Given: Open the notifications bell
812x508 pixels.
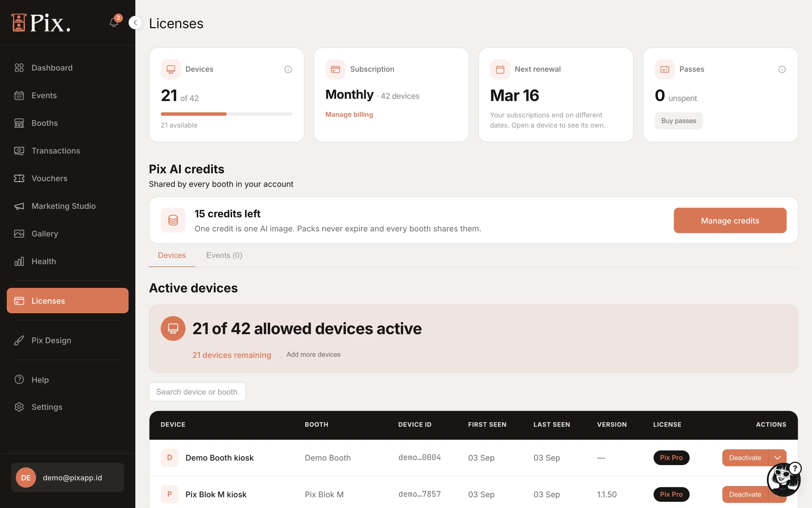Looking at the screenshot, I should pyautogui.click(x=114, y=23).
